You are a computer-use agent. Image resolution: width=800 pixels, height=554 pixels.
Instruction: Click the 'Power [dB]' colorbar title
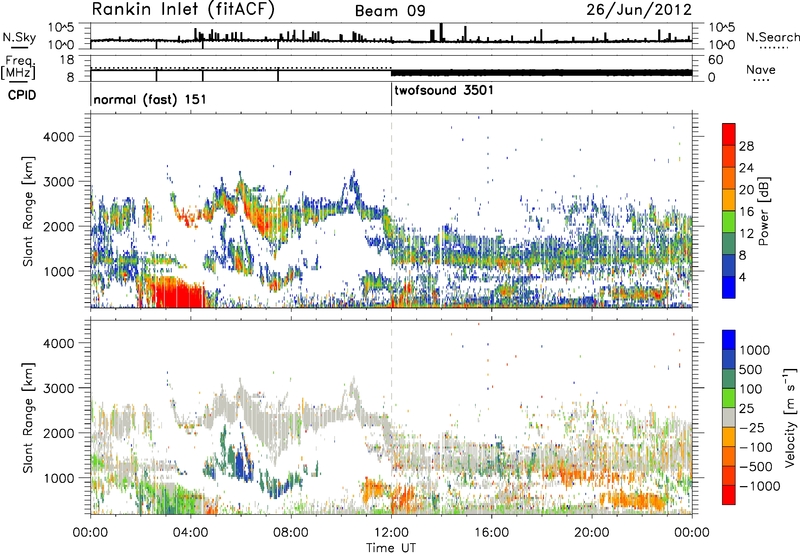pyautogui.click(x=764, y=211)
